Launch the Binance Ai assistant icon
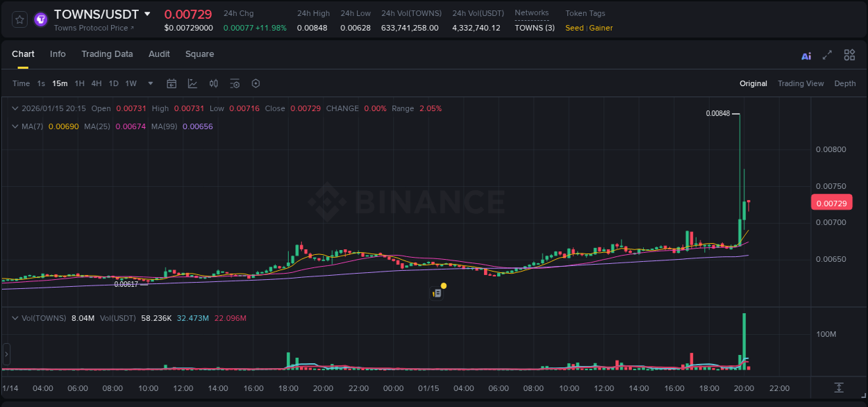The width and height of the screenshot is (868, 407). pos(806,54)
